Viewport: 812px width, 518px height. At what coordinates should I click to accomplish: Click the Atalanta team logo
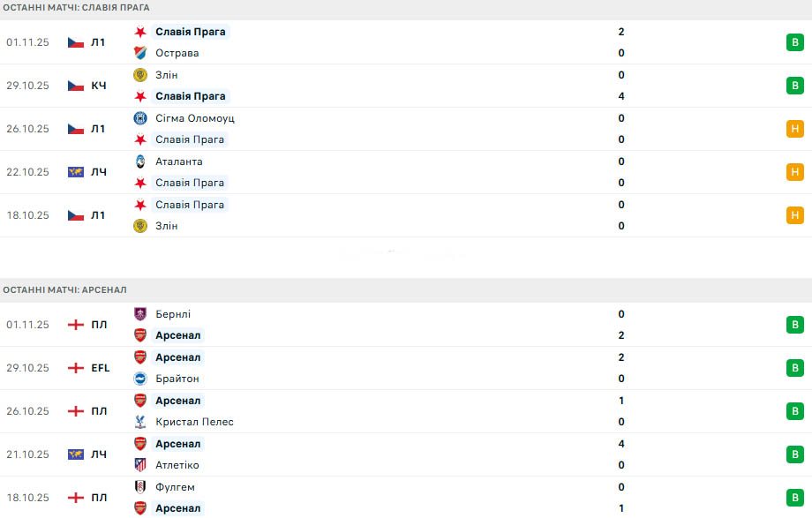coord(139,161)
